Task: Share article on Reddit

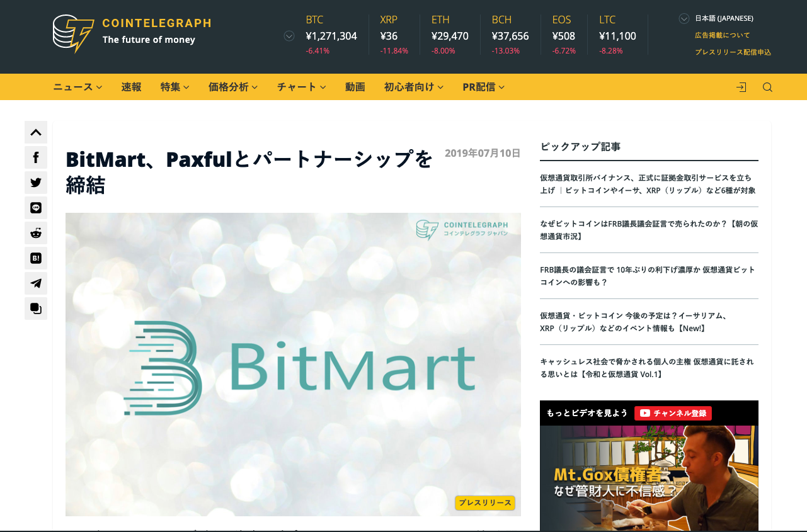Action: (36, 233)
